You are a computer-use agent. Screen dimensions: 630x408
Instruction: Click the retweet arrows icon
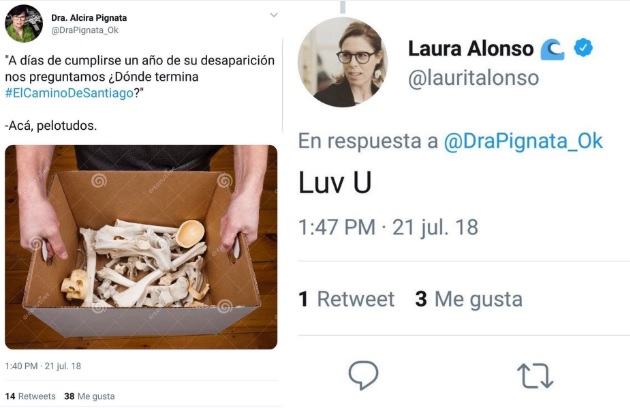tap(535, 376)
